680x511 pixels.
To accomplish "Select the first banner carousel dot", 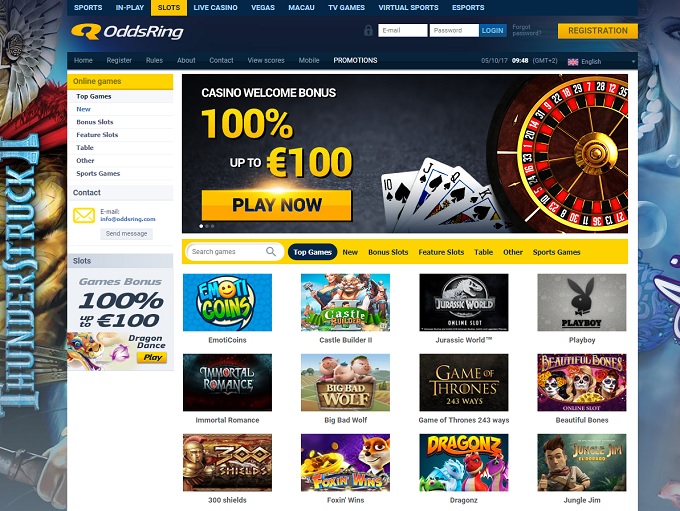I will click(x=201, y=226).
